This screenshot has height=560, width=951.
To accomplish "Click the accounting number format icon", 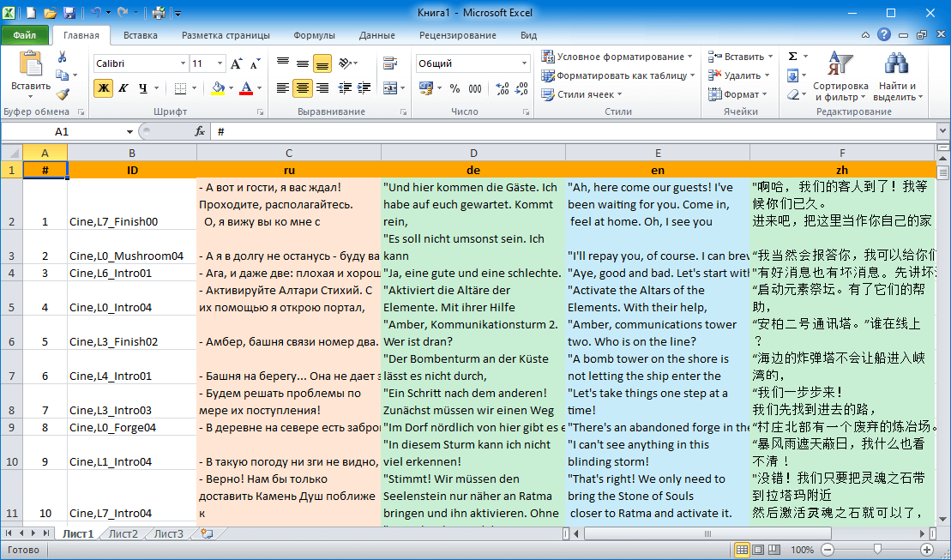I will (x=426, y=88).
